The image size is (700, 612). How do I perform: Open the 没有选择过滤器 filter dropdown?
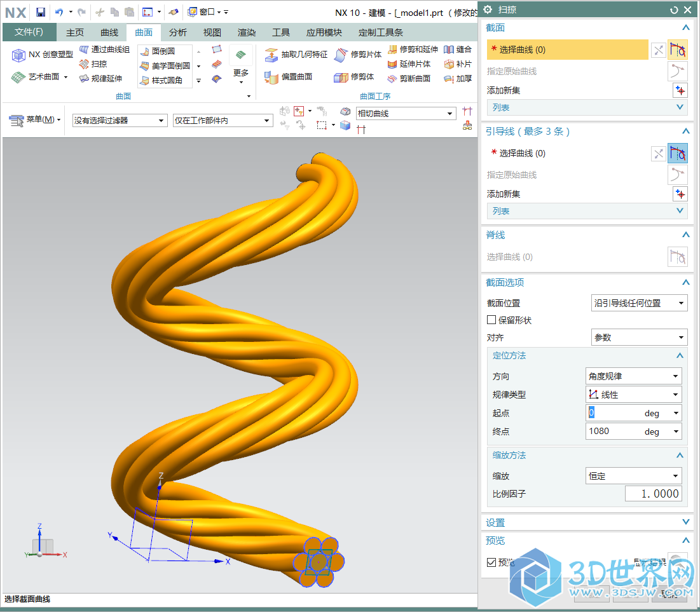[x=119, y=120]
